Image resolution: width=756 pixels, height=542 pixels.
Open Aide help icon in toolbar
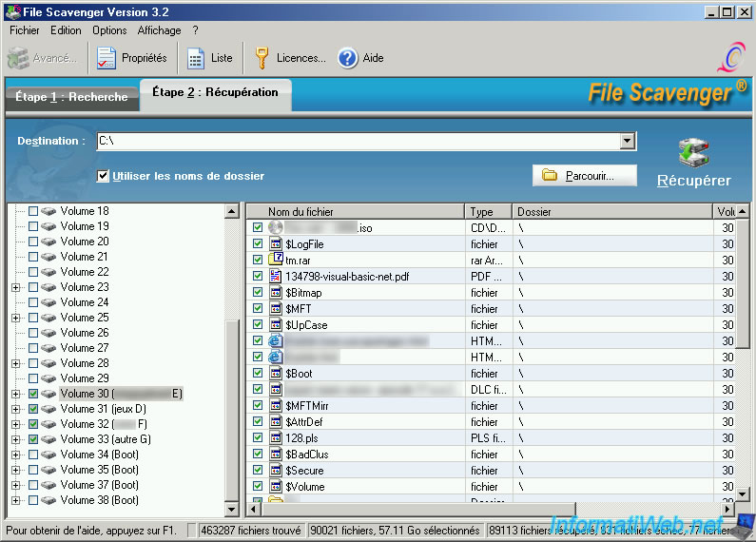point(347,58)
